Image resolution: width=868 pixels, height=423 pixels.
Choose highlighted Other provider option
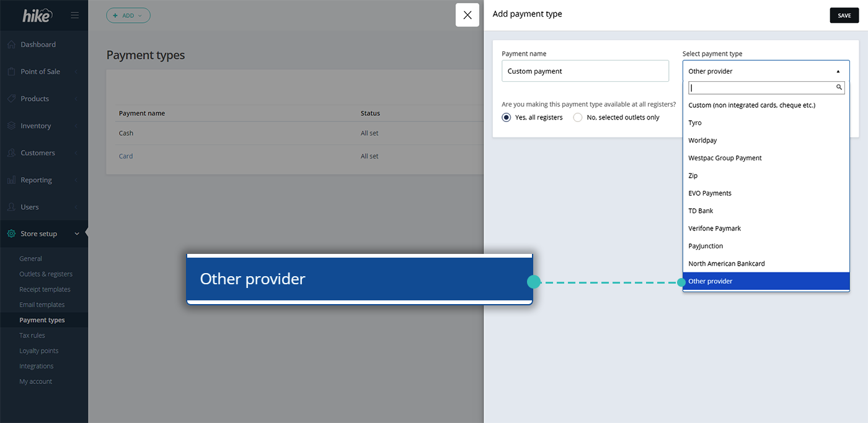coord(766,281)
